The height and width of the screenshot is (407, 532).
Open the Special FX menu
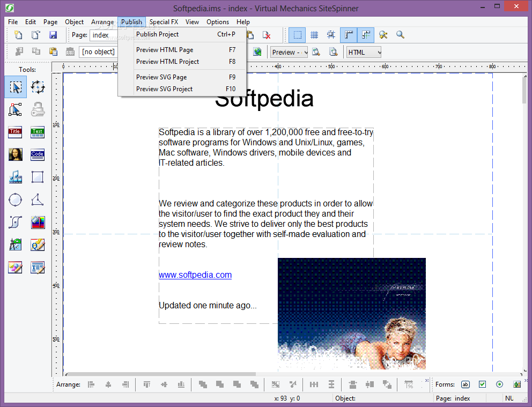164,22
